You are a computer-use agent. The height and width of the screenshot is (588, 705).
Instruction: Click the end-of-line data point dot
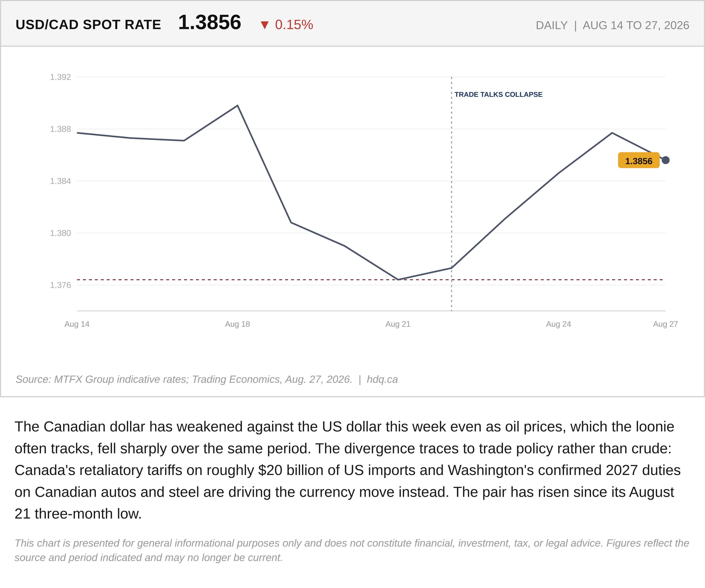point(665,160)
